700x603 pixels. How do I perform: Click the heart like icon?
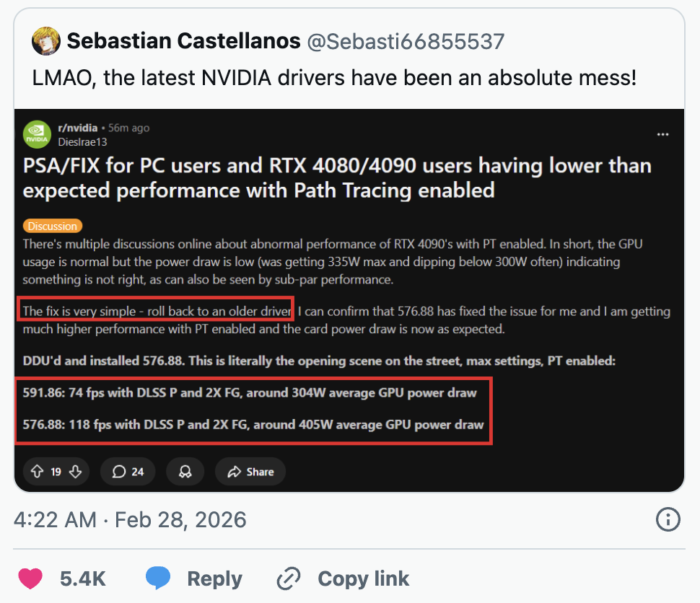pos(30,578)
